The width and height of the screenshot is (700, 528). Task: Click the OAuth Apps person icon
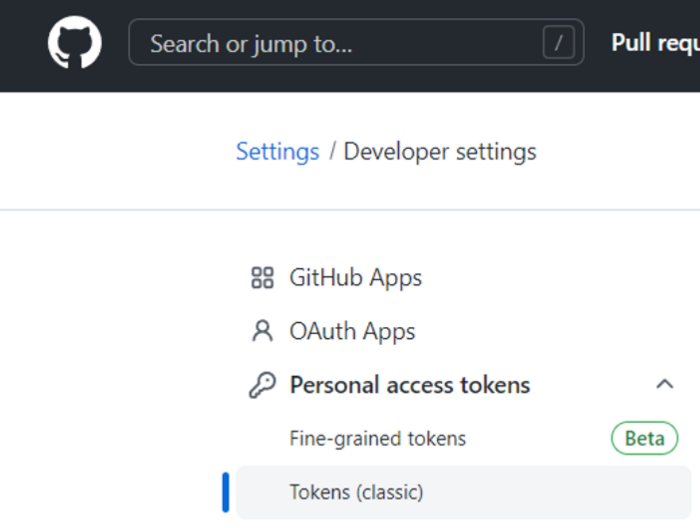tap(262, 331)
